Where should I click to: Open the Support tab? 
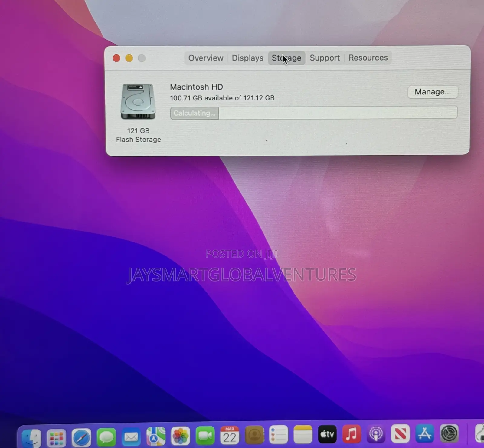point(325,58)
